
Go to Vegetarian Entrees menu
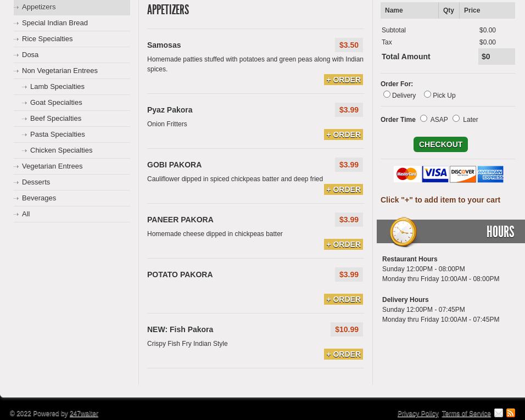pos(52,166)
